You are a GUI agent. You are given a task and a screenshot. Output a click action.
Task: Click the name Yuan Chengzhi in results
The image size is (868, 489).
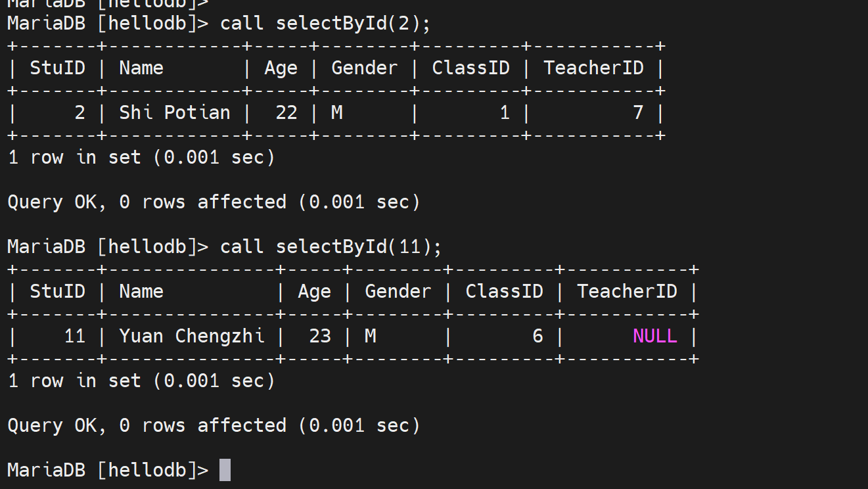[192, 337]
